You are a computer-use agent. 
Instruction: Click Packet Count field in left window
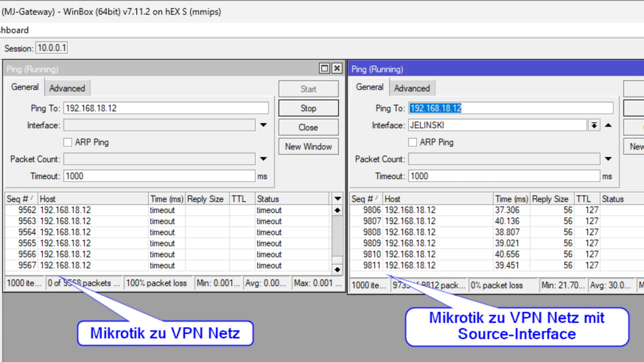point(160,159)
